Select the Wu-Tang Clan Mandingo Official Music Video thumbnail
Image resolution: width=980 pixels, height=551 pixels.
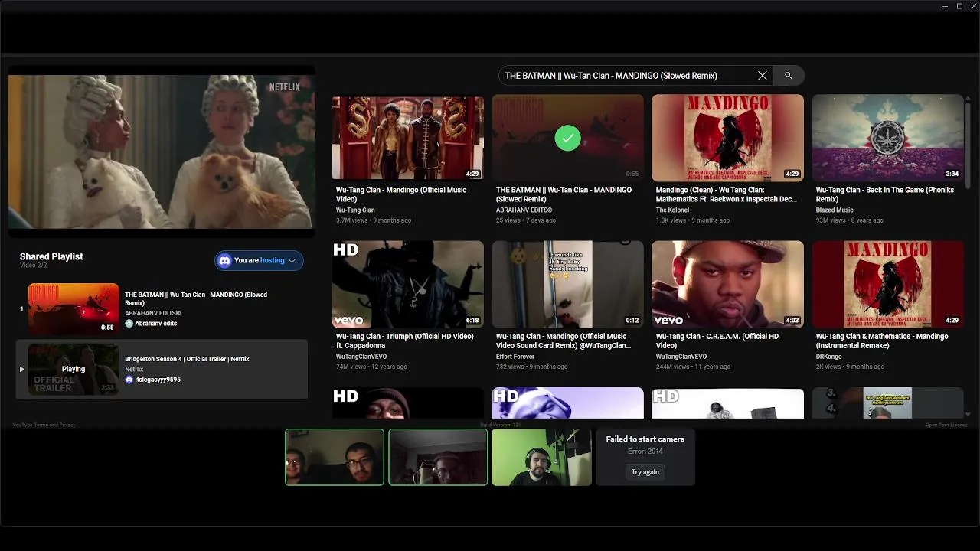(408, 138)
